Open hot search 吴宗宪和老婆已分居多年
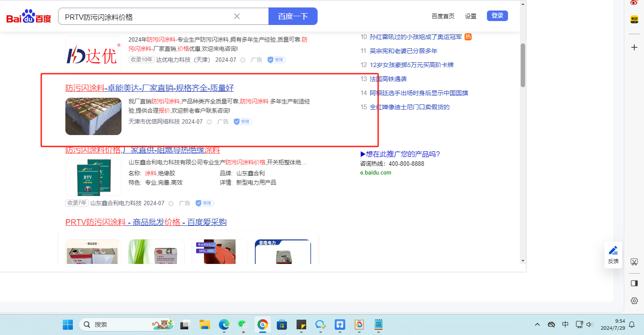The height and width of the screenshot is (335, 644). click(404, 51)
